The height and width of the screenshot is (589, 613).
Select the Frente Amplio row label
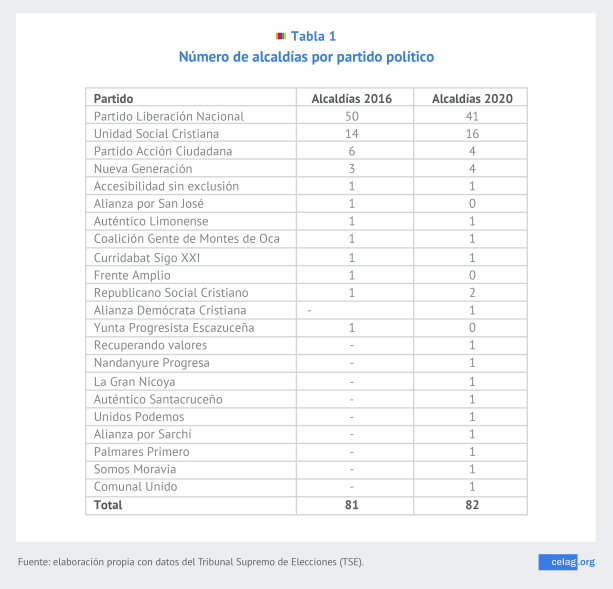tap(132, 274)
